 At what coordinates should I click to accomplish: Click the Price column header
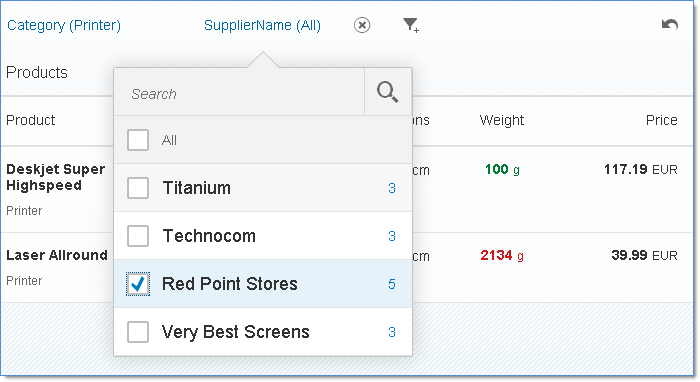(x=662, y=120)
